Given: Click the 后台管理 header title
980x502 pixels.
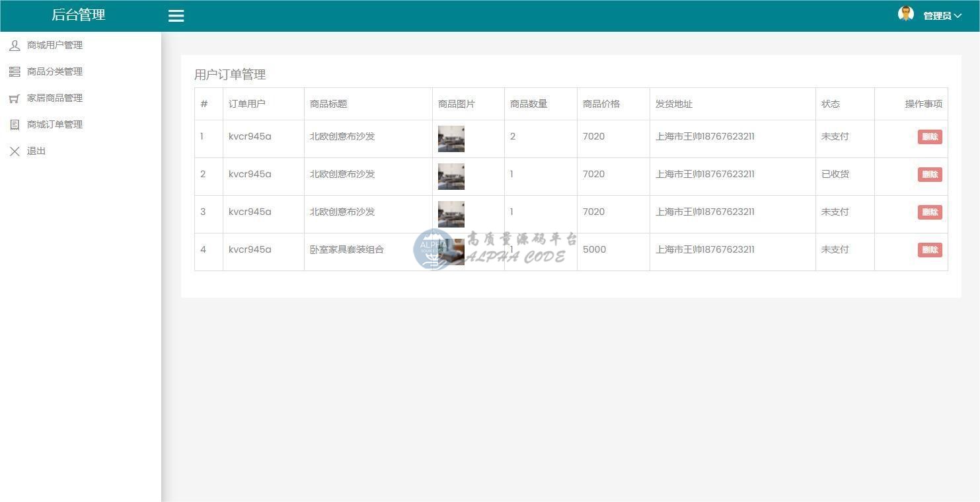Looking at the screenshot, I should pos(79,15).
